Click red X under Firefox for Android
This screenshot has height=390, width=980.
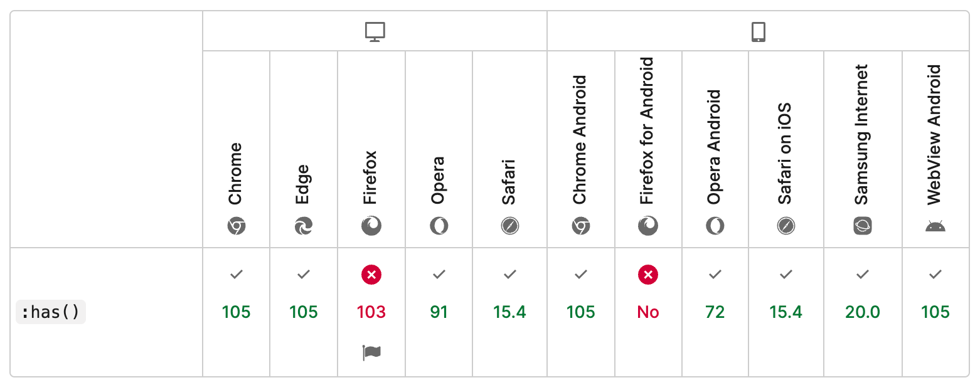tap(648, 274)
